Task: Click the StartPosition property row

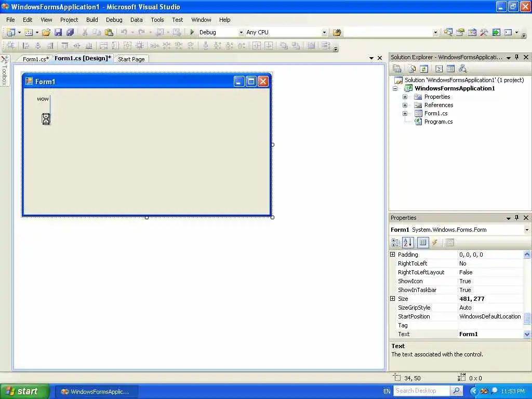Action: click(457, 316)
